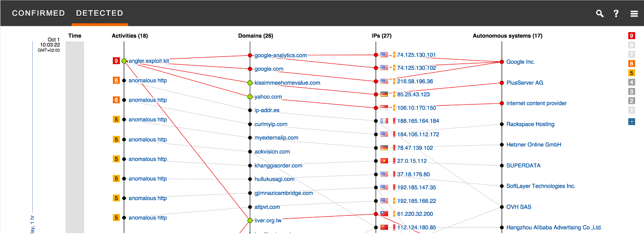Open the google-analytics.com domain link
644x234 pixels.
click(280, 55)
